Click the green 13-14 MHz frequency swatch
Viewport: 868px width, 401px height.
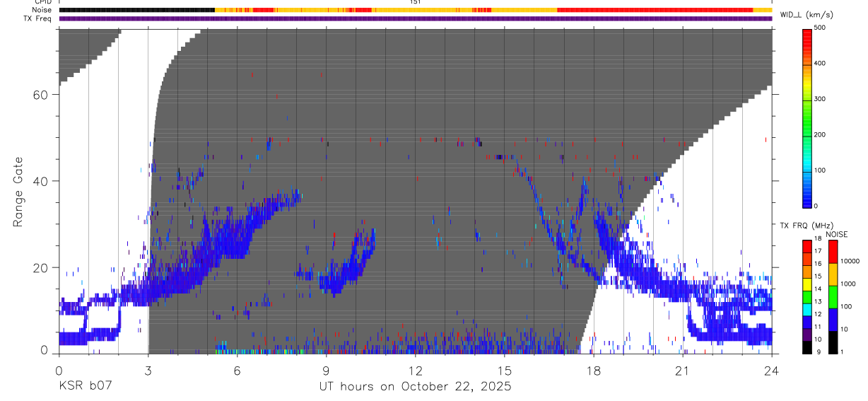(807, 296)
